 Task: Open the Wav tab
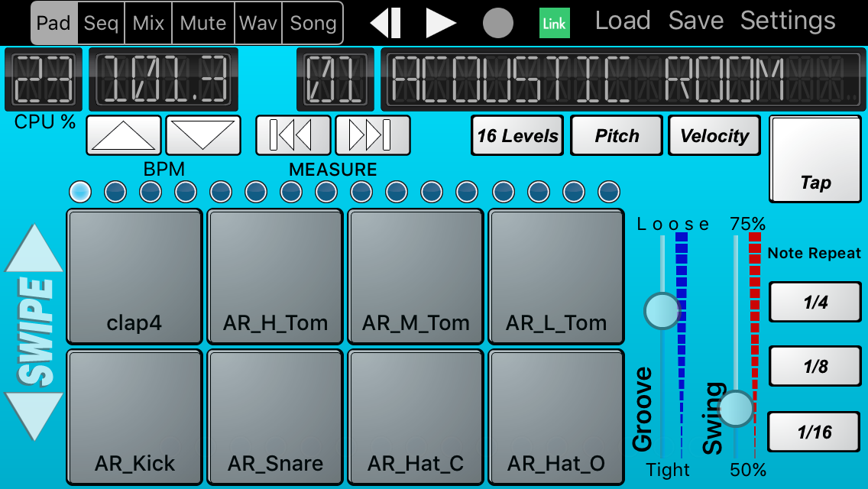coord(258,23)
